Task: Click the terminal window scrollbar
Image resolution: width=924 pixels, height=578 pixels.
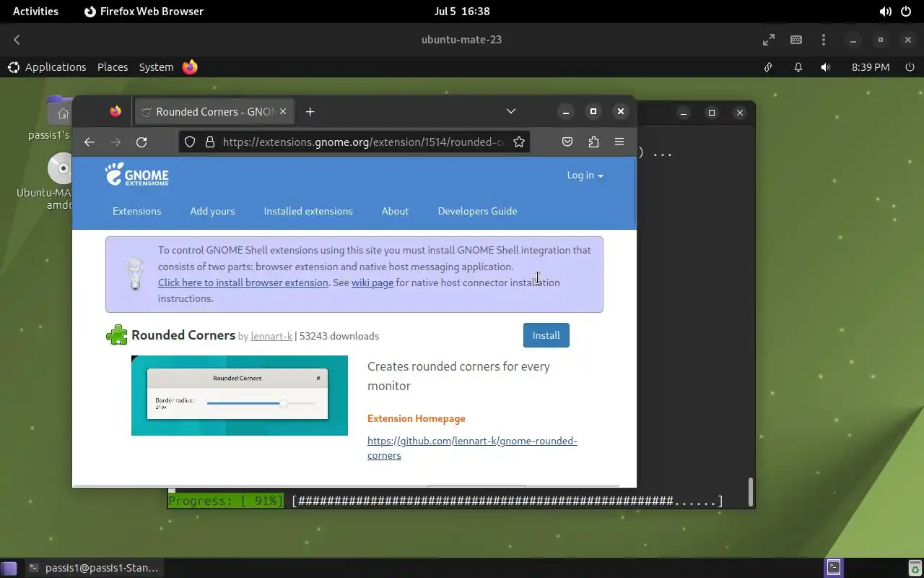Action: point(750,492)
